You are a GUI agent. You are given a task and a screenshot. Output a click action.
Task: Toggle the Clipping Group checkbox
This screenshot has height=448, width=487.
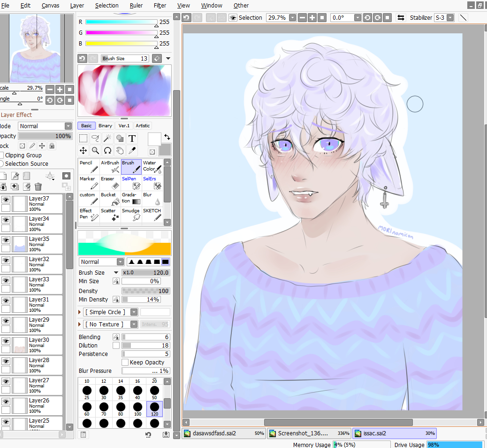click(x=1, y=155)
